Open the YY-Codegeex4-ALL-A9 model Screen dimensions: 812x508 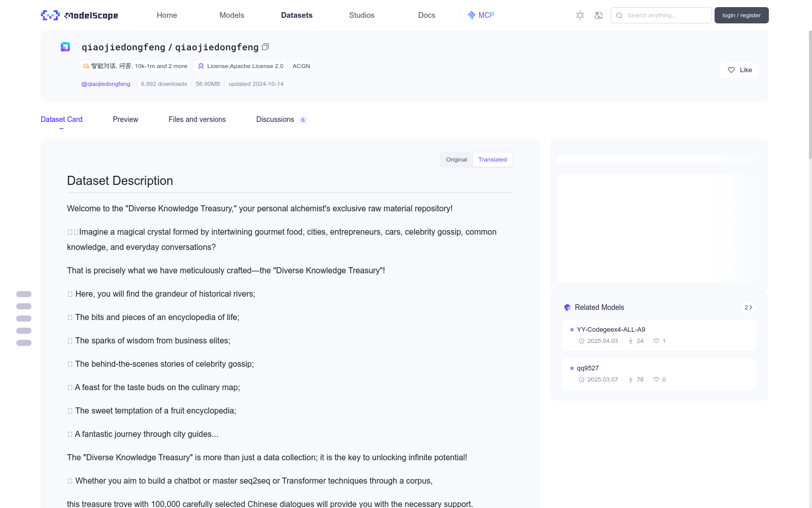[659, 335]
